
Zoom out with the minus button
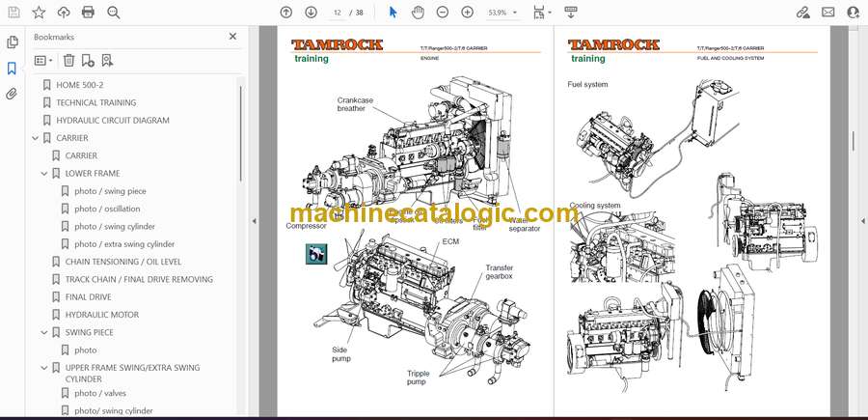point(443,13)
